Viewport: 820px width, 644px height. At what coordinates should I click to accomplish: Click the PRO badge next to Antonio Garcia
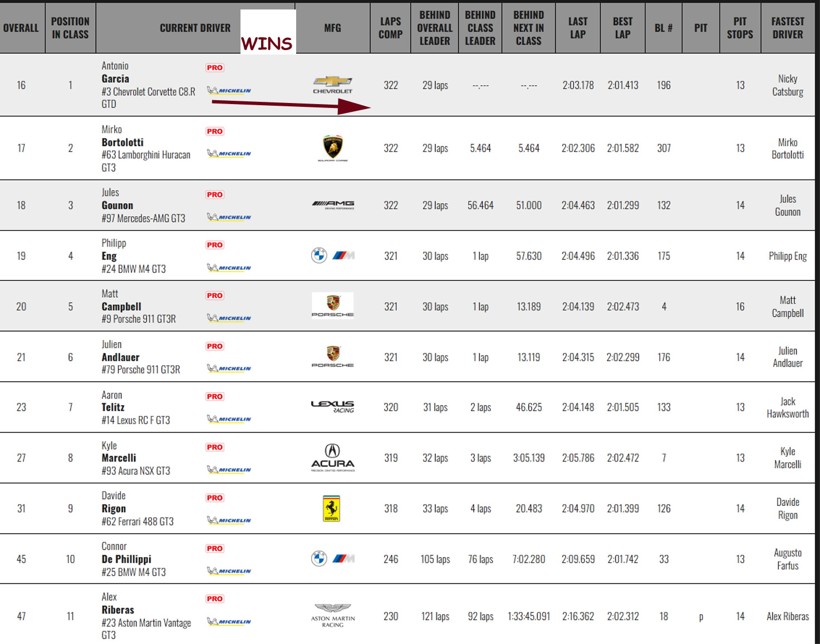215,67
